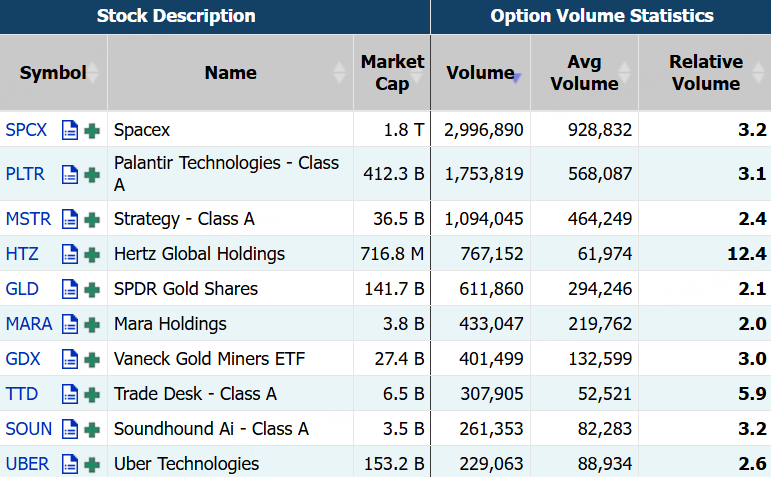Open the GDX ticker link
This screenshot has height=477, width=771.
(23, 359)
